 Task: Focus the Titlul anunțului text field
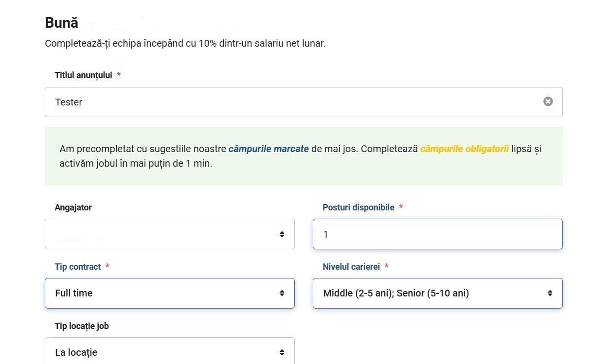click(x=304, y=102)
